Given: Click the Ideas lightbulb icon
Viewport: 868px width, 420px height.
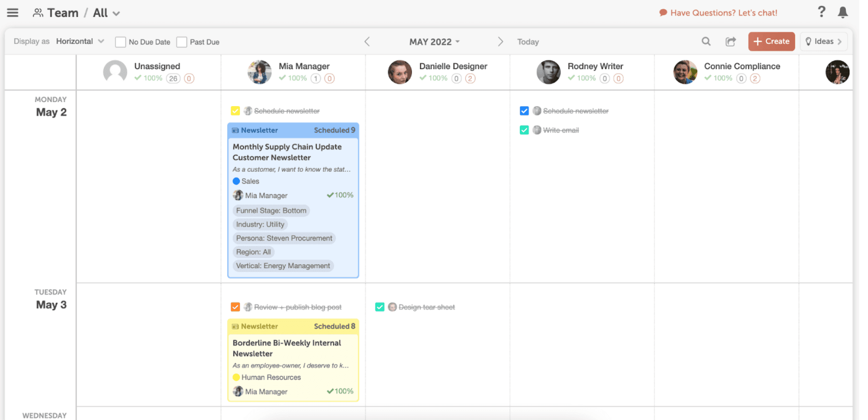Looking at the screenshot, I should [x=809, y=42].
